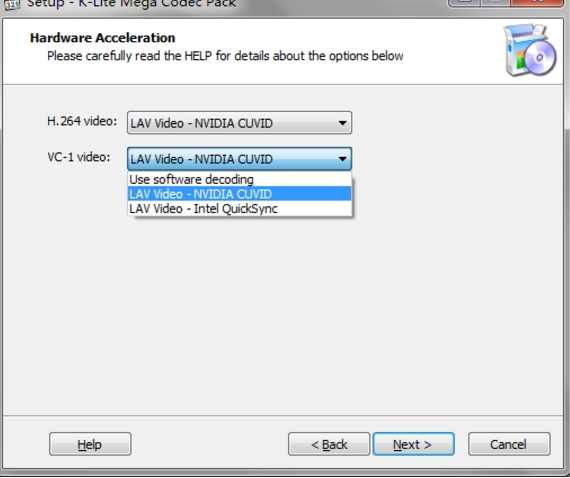This screenshot has height=478, width=570.
Task: Close the setup window with red button
Action: [537, 3]
